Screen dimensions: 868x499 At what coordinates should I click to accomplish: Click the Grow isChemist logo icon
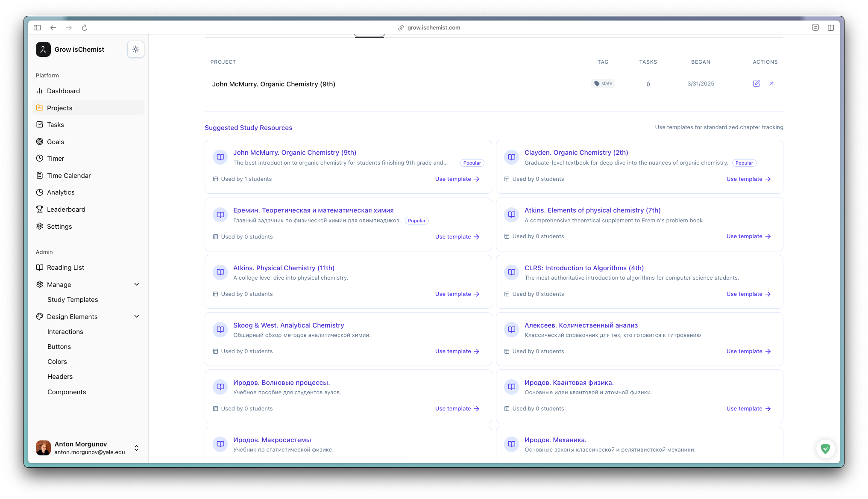(x=43, y=49)
